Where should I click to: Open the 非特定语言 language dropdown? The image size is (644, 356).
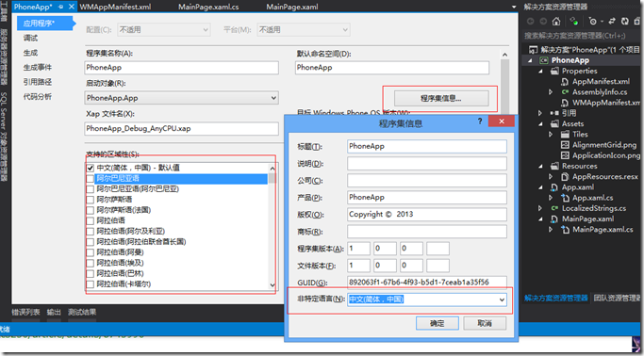coord(427,299)
